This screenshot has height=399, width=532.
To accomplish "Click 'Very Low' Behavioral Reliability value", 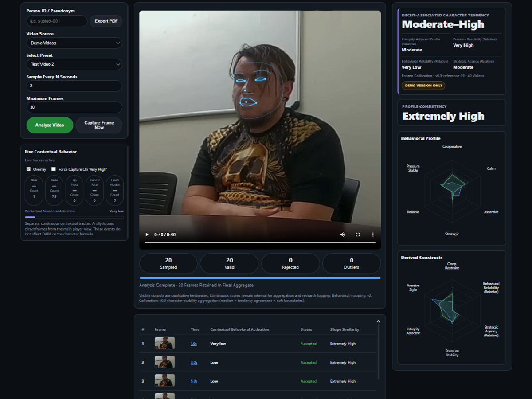I will (411, 67).
